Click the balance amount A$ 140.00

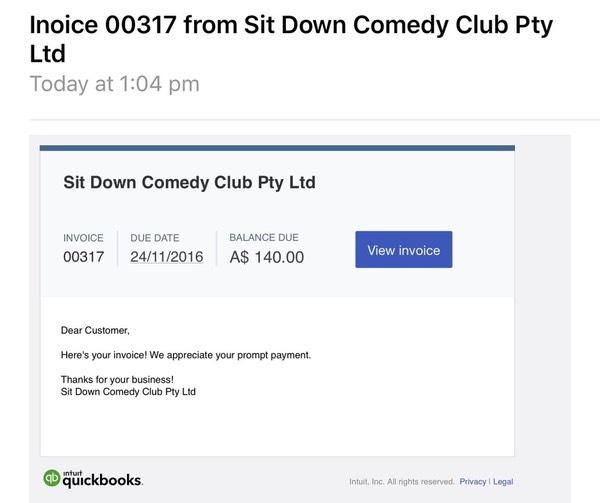click(x=266, y=257)
